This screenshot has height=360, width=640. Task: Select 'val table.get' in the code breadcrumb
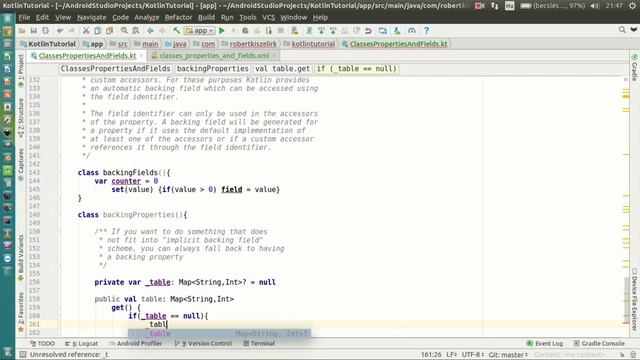tap(282, 69)
